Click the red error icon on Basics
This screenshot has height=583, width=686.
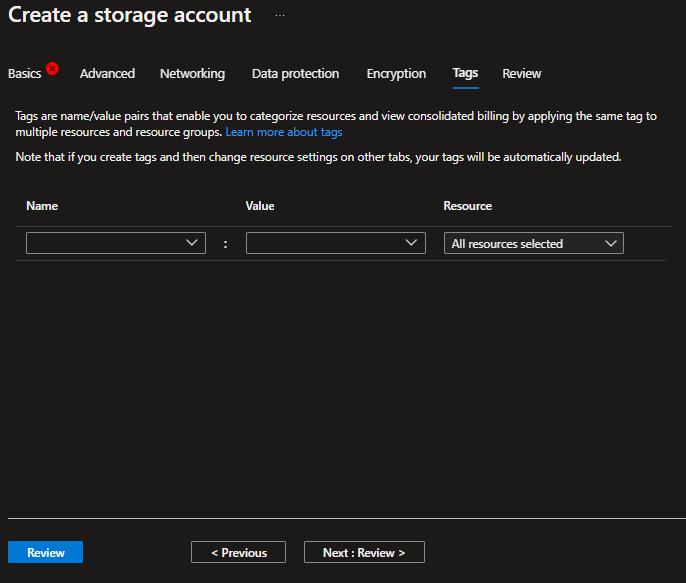point(52,69)
